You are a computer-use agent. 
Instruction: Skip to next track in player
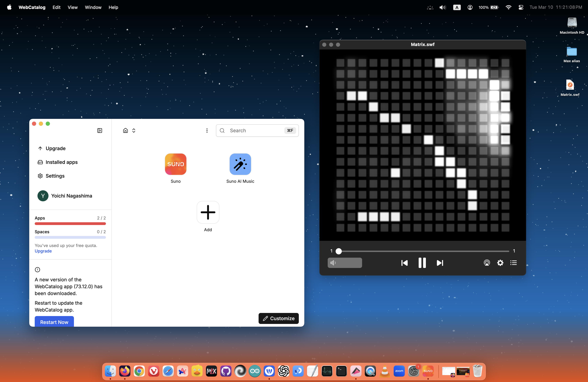(440, 263)
